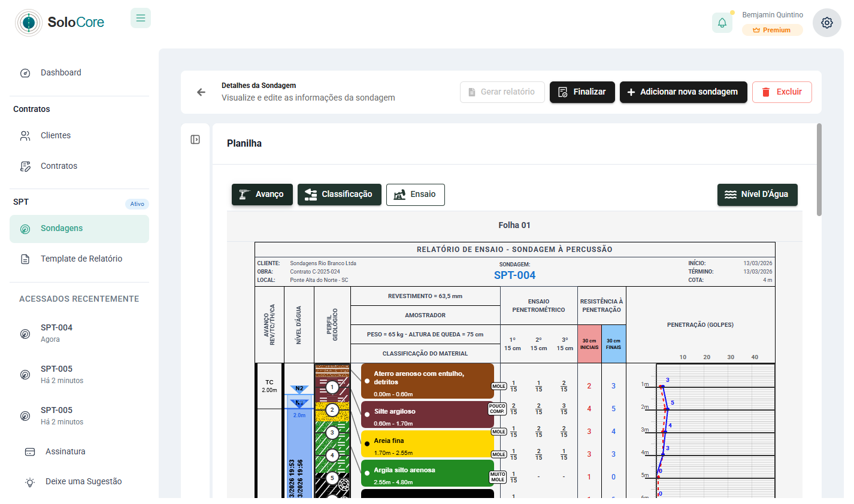Click the MUITO MOLE consistency tag
This screenshot has height=504, width=854.
(x=498, y=476)
